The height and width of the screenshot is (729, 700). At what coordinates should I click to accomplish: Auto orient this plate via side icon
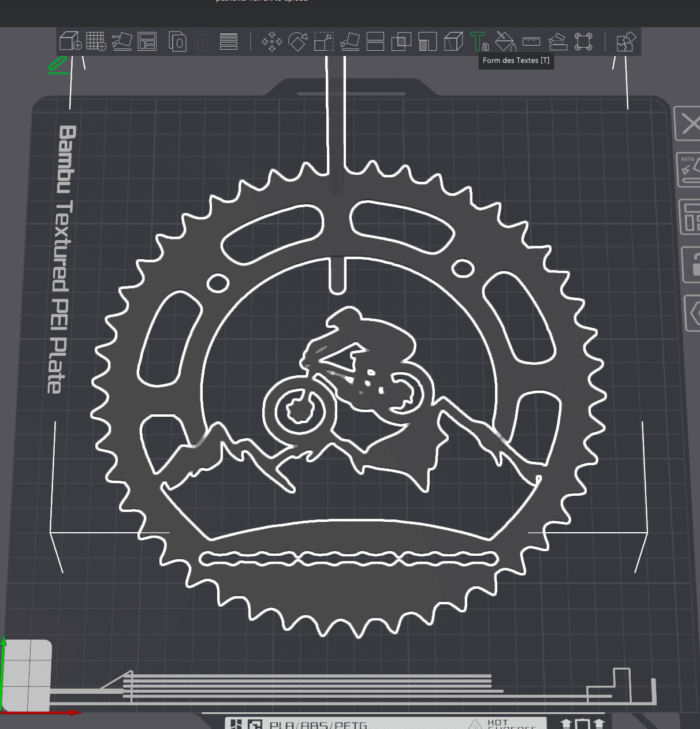coord(688,169)
